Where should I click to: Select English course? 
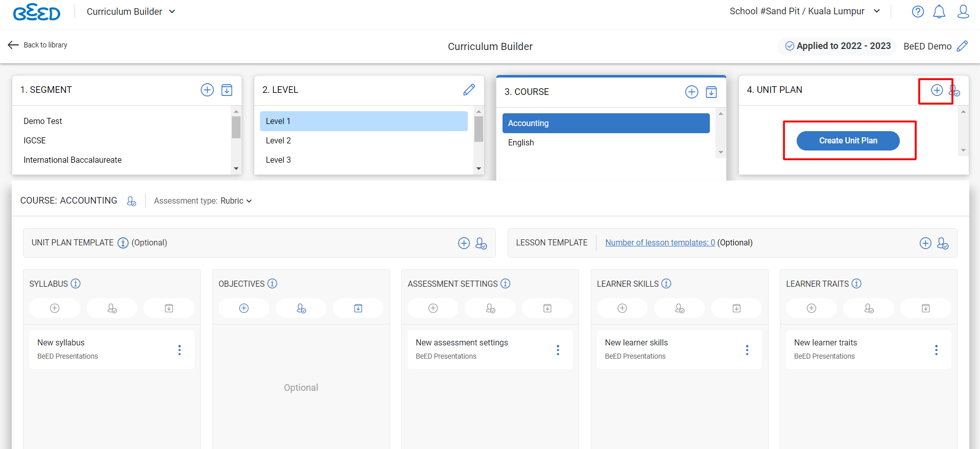pyautogui.click(x=606, y=143)
